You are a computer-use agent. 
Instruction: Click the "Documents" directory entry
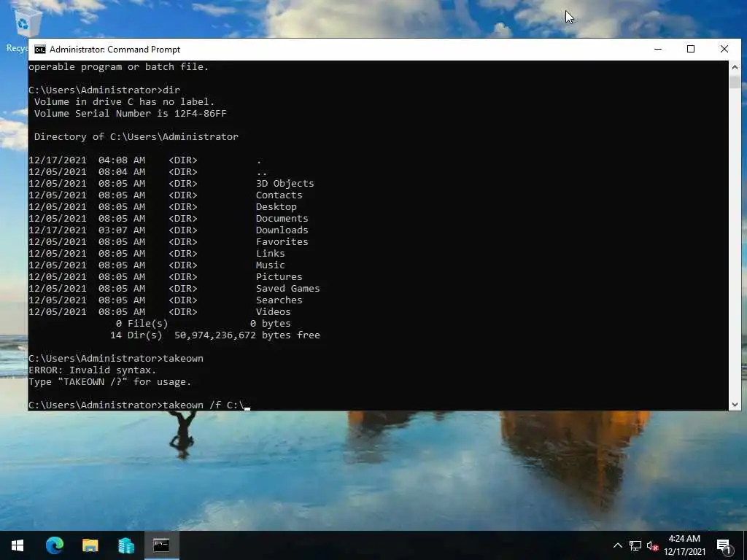[282, 219]
